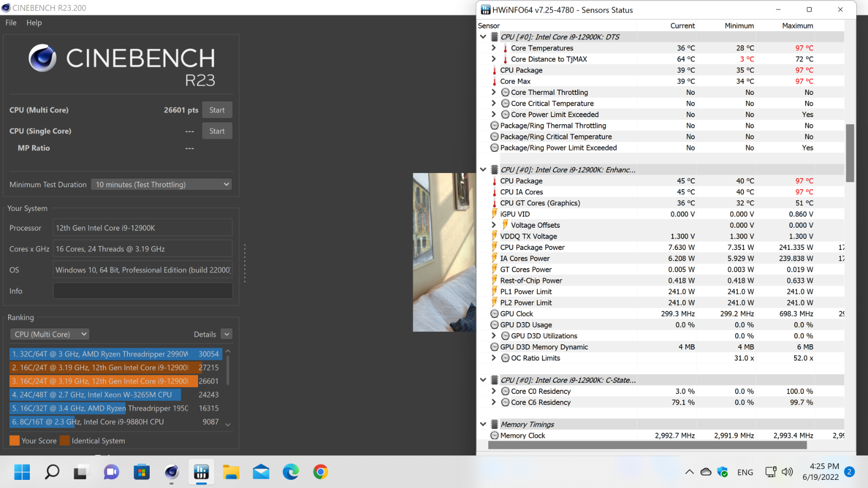Click the CPU Package thermometer icon in DTS
Viewport: 868px width, 488px height.
494,70
